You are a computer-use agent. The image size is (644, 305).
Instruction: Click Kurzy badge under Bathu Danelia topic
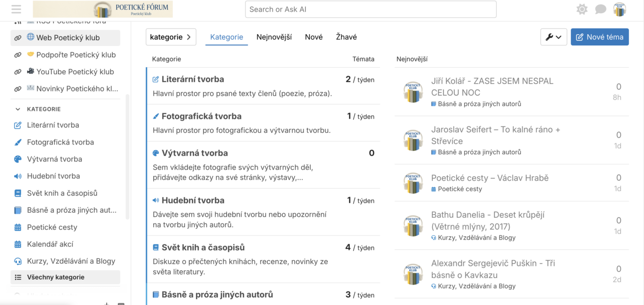pos(473,238)
